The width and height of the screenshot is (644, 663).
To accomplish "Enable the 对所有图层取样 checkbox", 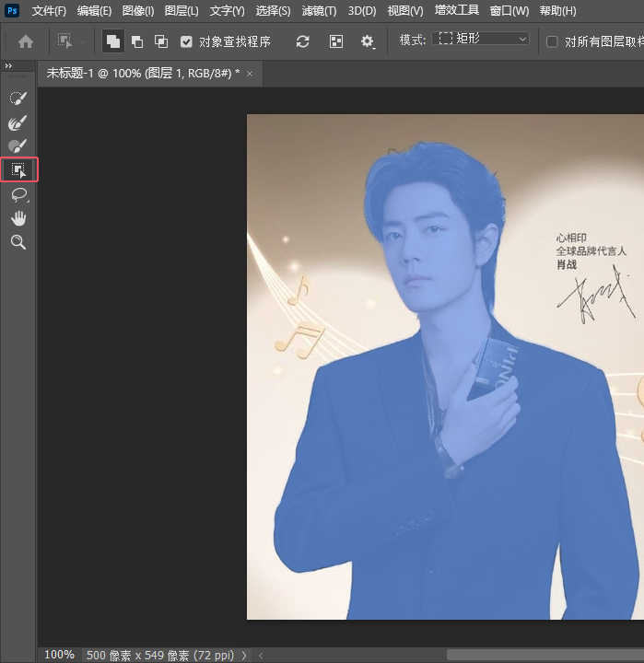I will tap(552, 41).
